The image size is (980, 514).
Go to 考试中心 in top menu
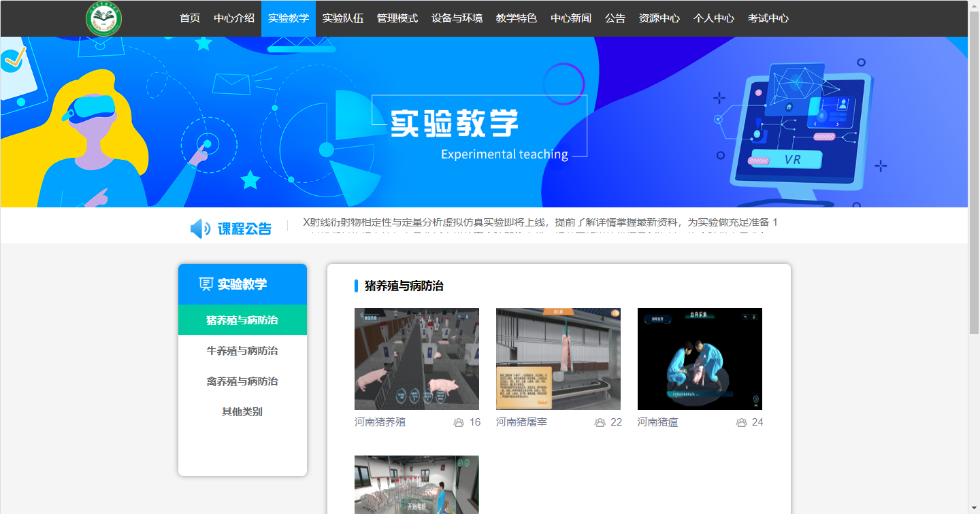coord(768,18)
